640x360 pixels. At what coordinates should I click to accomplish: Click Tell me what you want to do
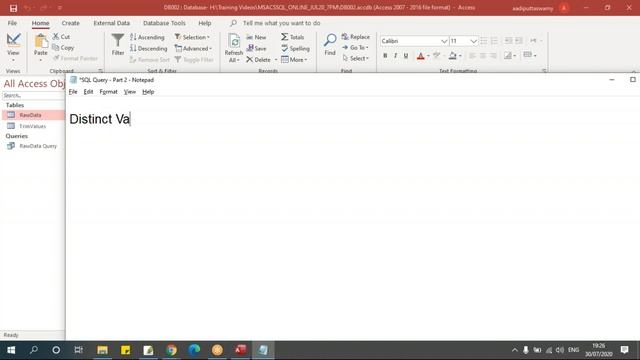(x=281, y=23)
